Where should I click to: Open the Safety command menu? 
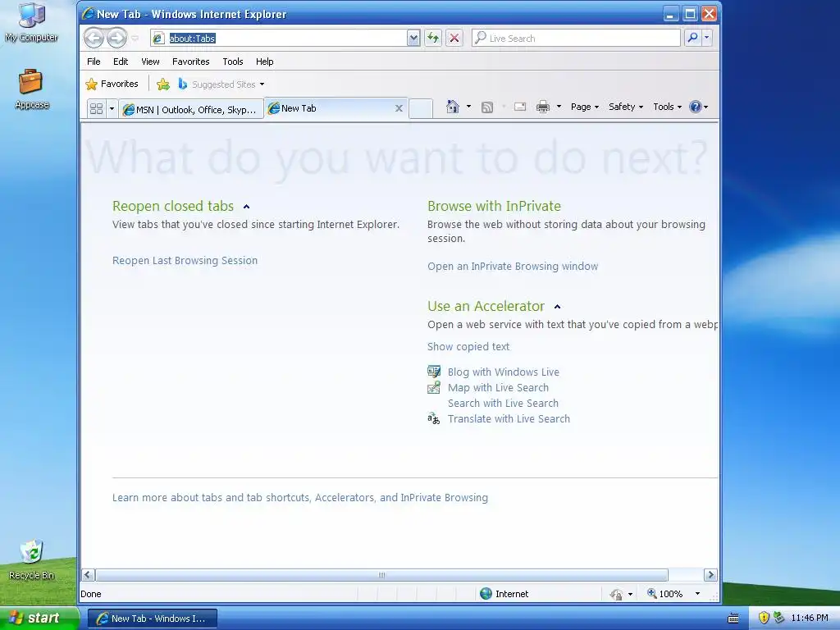point(626,107)
